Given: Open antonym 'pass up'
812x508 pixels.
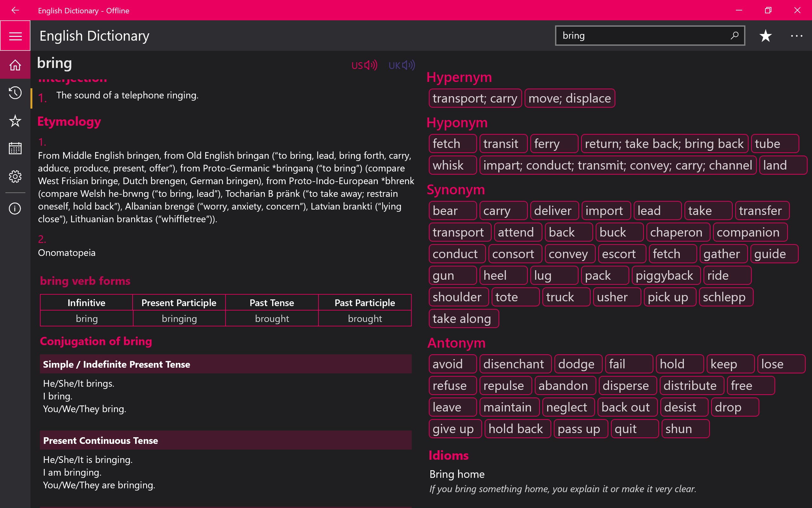Looking at the screenshot, I should tap(581, 429).
